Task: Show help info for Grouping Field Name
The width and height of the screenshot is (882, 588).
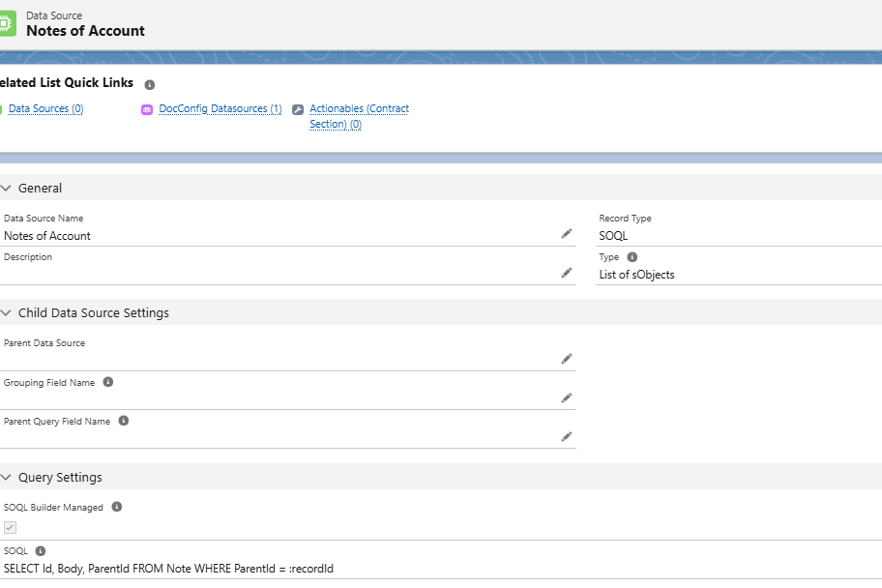Action: click(x=108, y=382)
